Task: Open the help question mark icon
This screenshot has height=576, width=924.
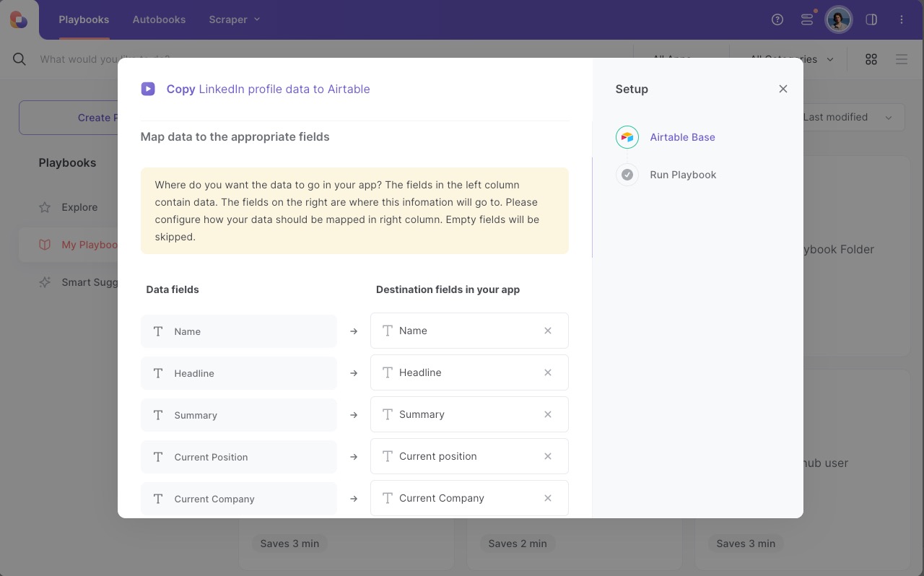Action: coord(777,19)
